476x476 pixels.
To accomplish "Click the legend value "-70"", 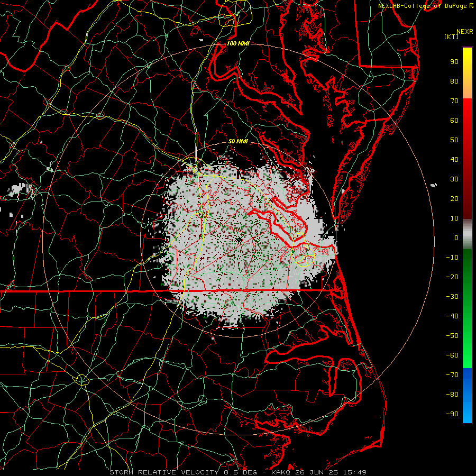I will point(452,375).
